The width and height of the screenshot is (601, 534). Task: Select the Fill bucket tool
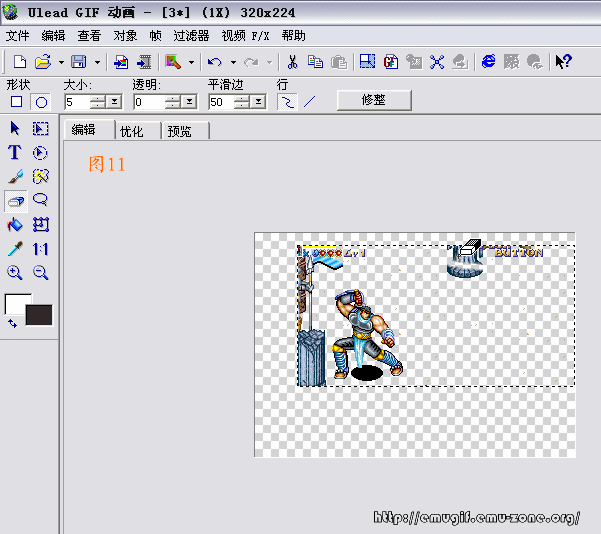(x=15, y=225)
